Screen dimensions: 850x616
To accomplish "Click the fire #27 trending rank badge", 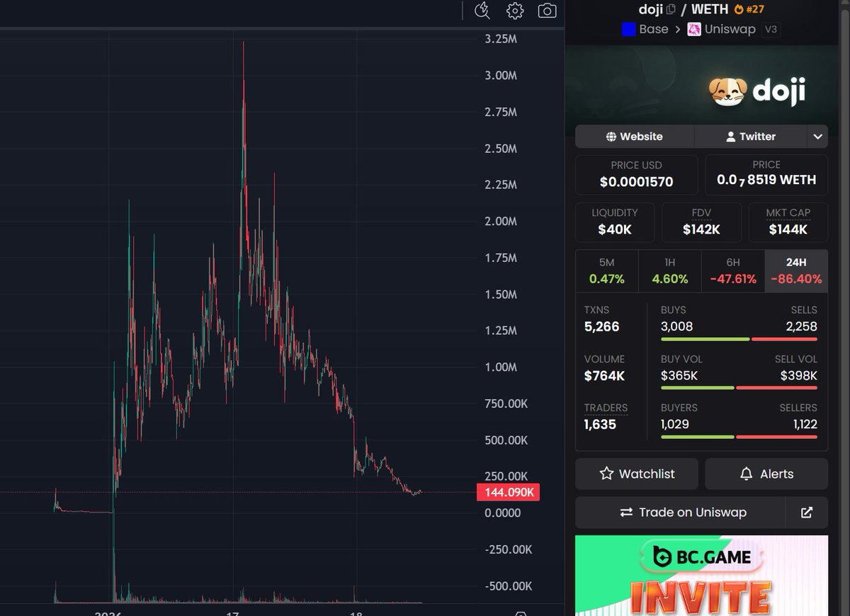I will pyautogui.click(x=749, y=10).
